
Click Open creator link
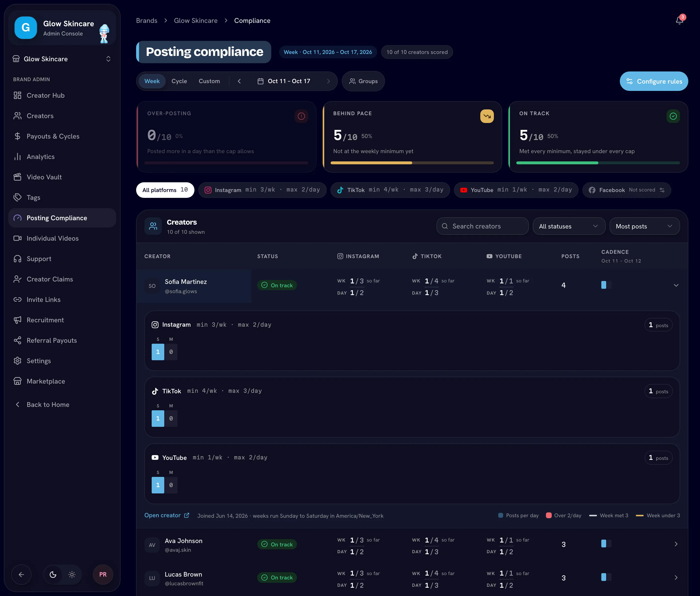coord(166,515)
